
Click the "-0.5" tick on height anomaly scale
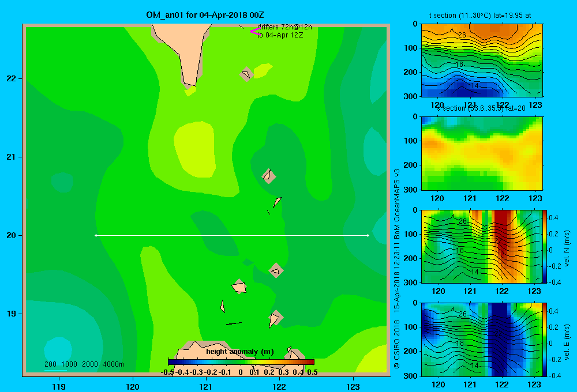tap(167, 372)
